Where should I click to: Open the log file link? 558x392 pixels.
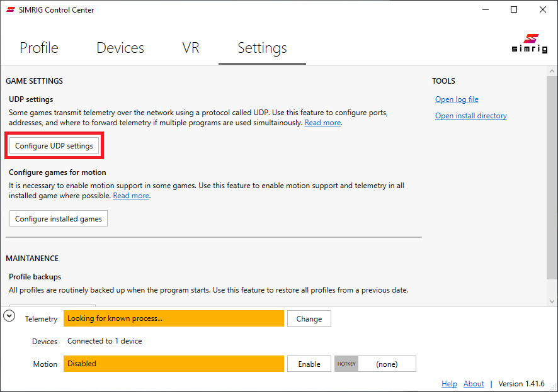(x=457, y=99)
